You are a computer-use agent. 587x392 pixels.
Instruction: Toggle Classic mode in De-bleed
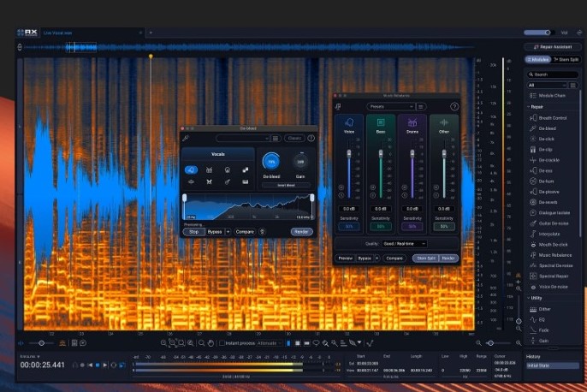[294, 138]
